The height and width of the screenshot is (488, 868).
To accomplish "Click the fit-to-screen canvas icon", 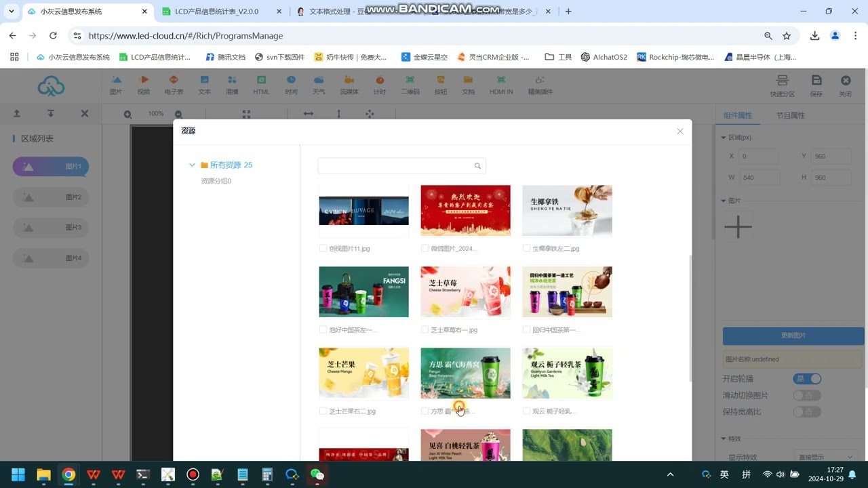I will point(246,115).
